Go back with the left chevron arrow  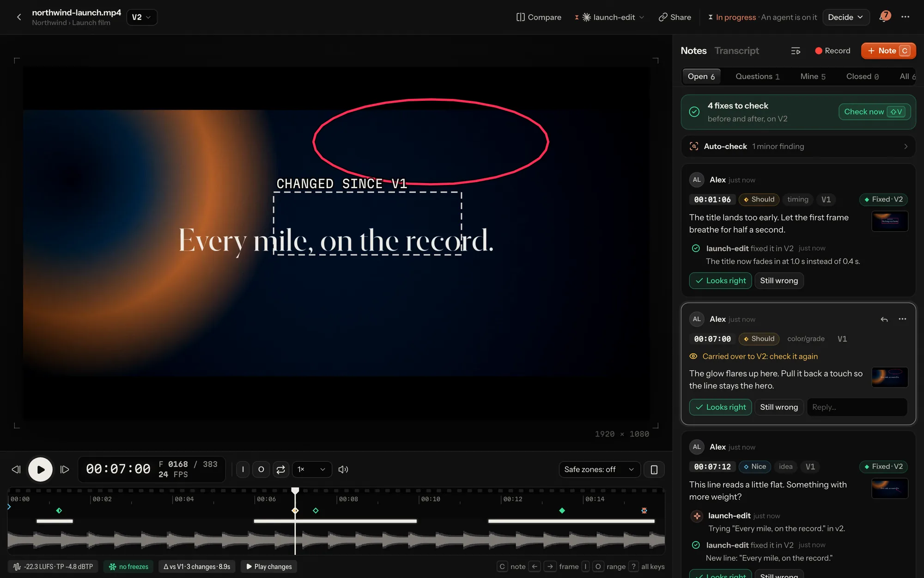tap(19, 17)
